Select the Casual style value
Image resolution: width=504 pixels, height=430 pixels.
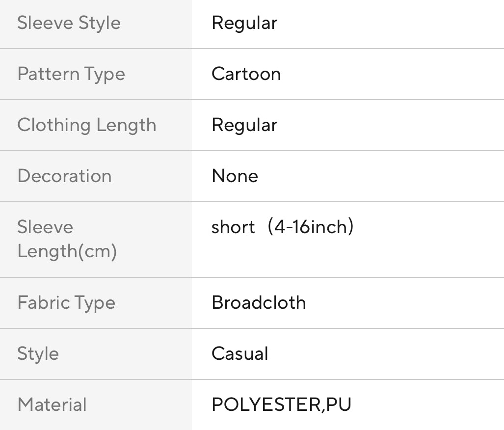(239, 354)
